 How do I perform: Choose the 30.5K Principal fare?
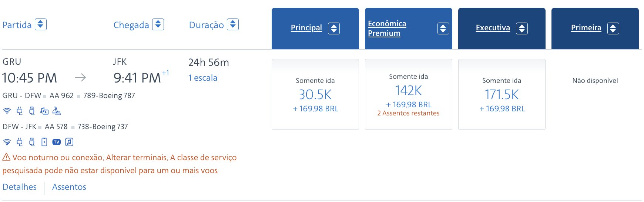tap(315, 94)
